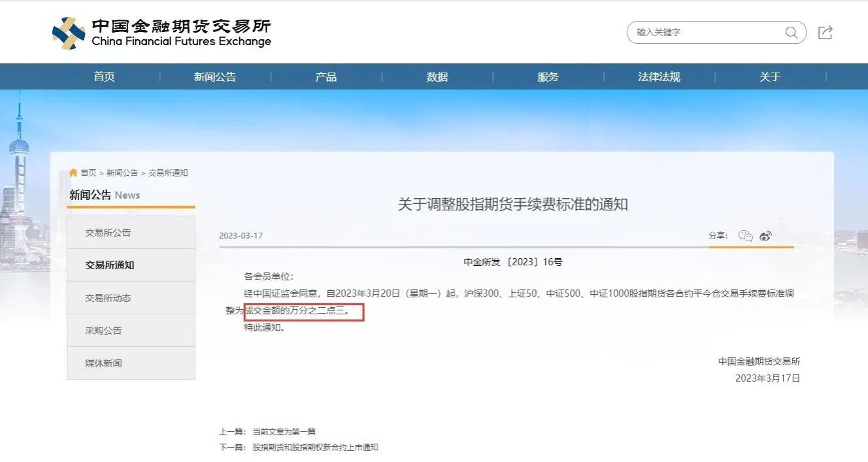
Task: Open the 法律法规 navigation menu
Action: pos(659,76)
